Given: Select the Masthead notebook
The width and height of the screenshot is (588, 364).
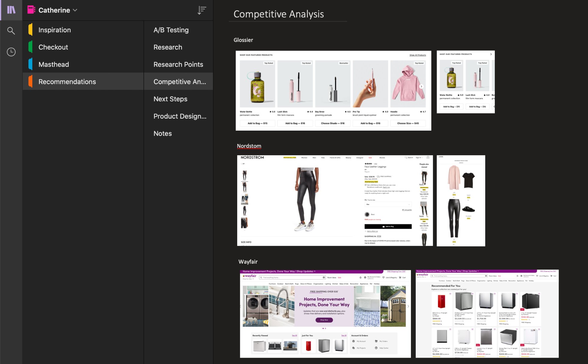Looking at the screenshot, I should point(54,64).
